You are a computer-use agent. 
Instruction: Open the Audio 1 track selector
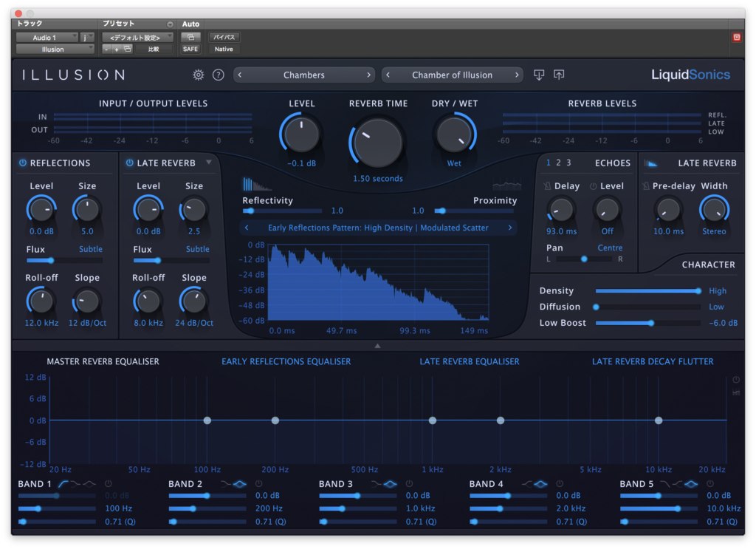47,37
